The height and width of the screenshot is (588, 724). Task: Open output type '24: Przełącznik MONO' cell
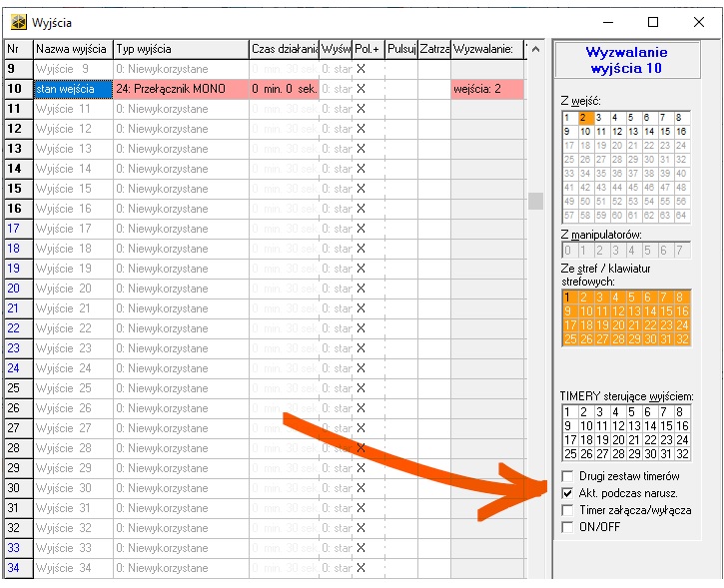coord(181,89)
